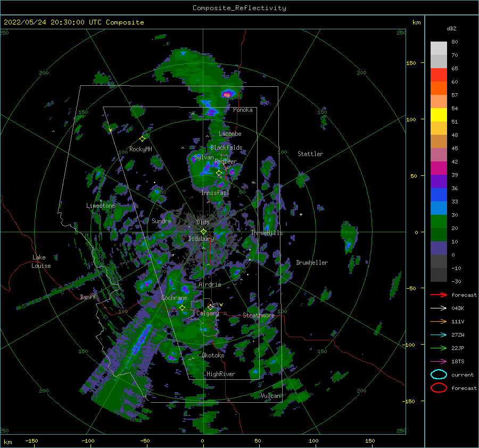Click the Olds town label
Image resolution: width=479 pixels, height=448 pixels.
tap(203, 222)
